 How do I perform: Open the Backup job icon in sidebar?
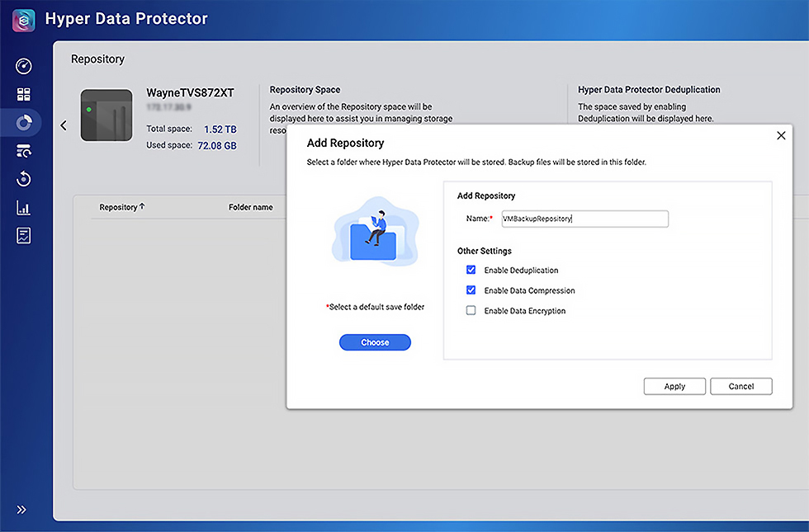tap(24, 150)
